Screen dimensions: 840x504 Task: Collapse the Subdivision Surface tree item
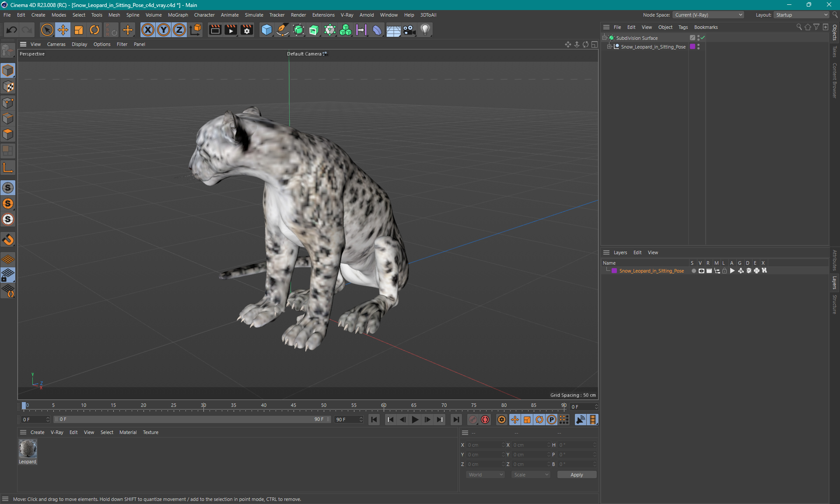tap(605, 38)
